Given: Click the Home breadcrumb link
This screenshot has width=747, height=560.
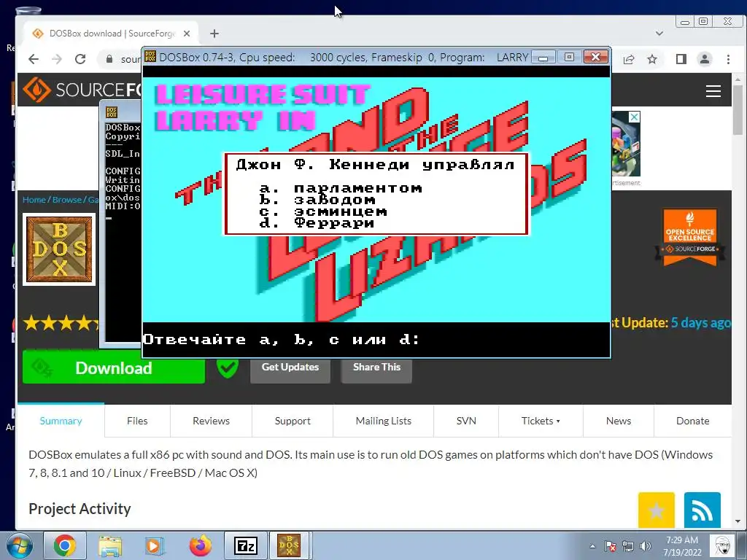Looking at the screenshot, I should [34, 200].
